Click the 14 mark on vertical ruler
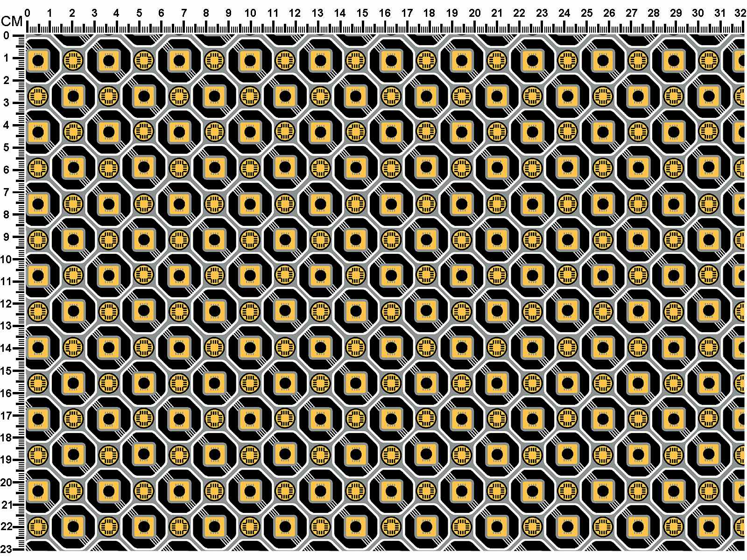The height and width of the screenshot is (560, 747). click(6, 348)
